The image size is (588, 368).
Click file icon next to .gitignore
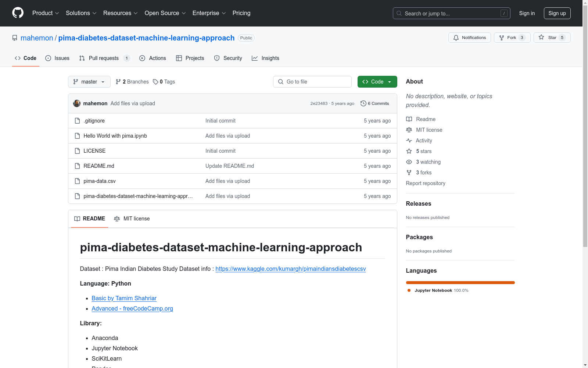[77, 121]
